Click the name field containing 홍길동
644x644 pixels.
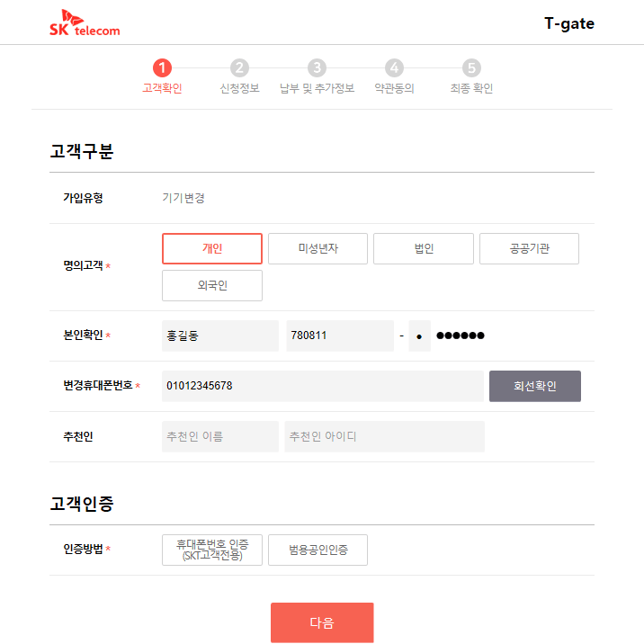pyautogui.click(x=220, y=335)
